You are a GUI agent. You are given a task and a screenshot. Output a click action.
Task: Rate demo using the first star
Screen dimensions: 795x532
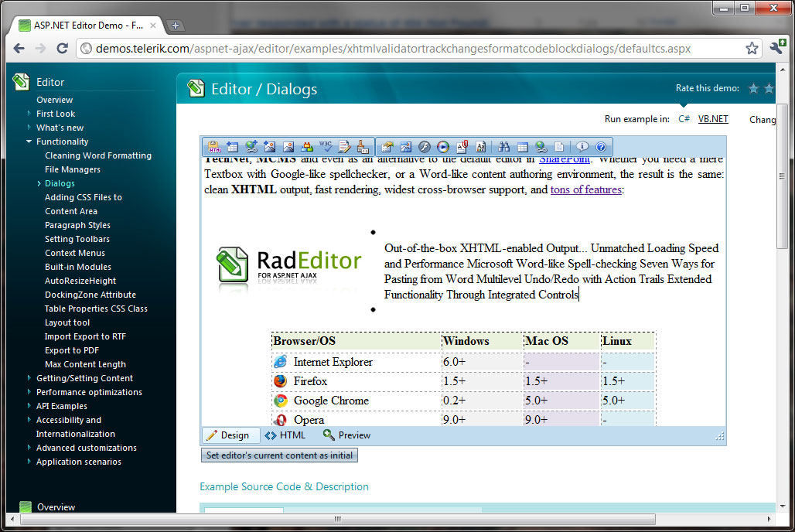[753, 89]
